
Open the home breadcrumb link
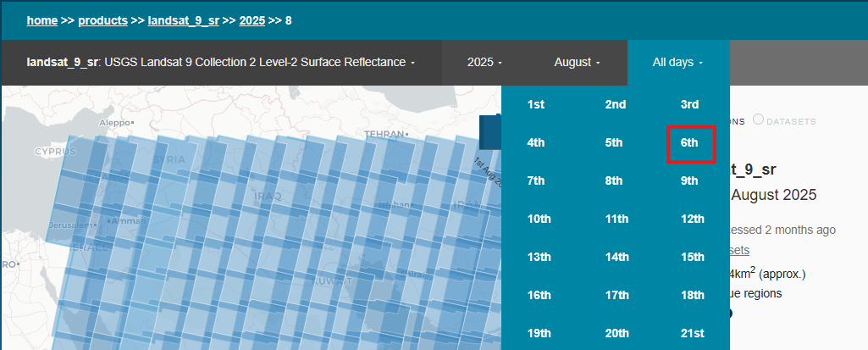pyautogui.click(x=42, y=21)
